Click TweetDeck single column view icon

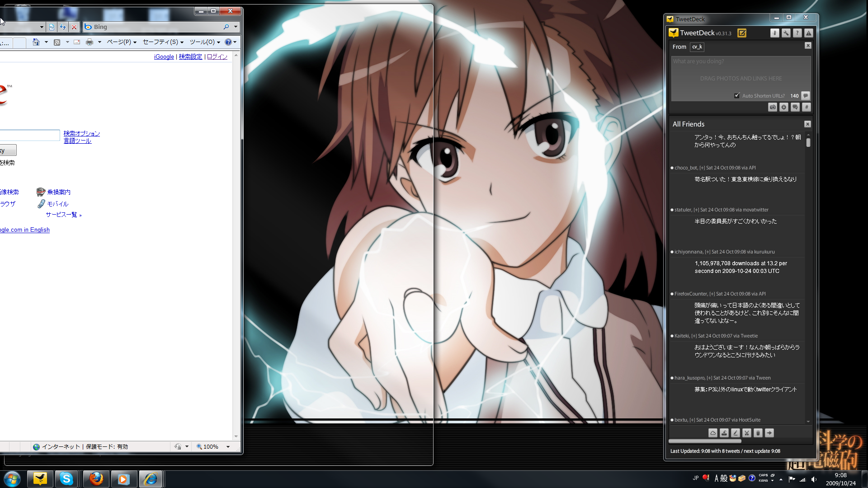point(775,33)
